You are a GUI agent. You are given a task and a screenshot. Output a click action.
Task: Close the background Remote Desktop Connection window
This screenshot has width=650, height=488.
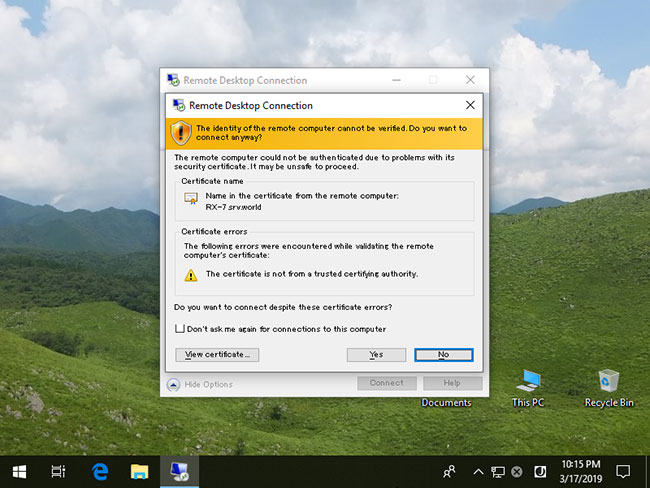tap(470, 80)
